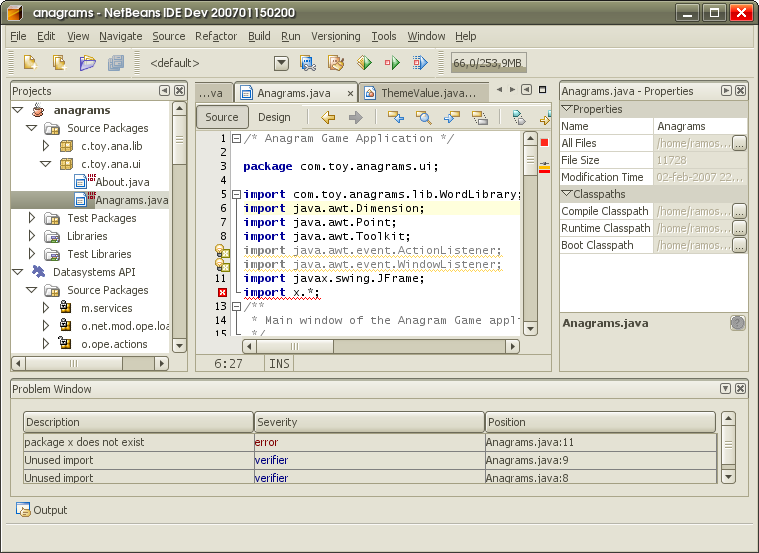Image resolution: width=759 pixels, height=553 pixels.
Task: Open the Refactor menu
Action: (x=216, y=36)
